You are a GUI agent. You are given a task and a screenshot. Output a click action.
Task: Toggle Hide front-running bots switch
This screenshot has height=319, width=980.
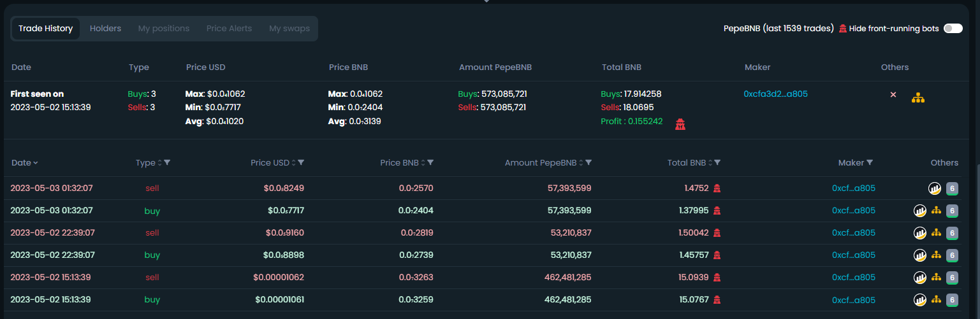(953, 29)
